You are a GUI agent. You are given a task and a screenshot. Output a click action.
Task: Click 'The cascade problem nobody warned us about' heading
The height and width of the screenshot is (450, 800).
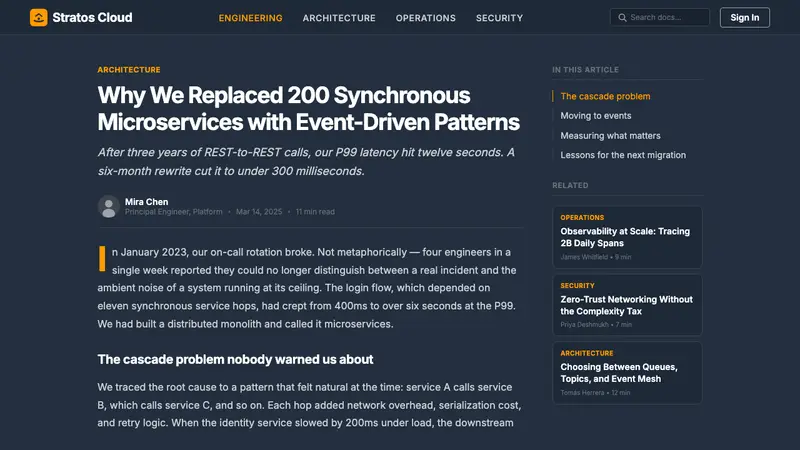pyautogui.click(x=235, y=360)
